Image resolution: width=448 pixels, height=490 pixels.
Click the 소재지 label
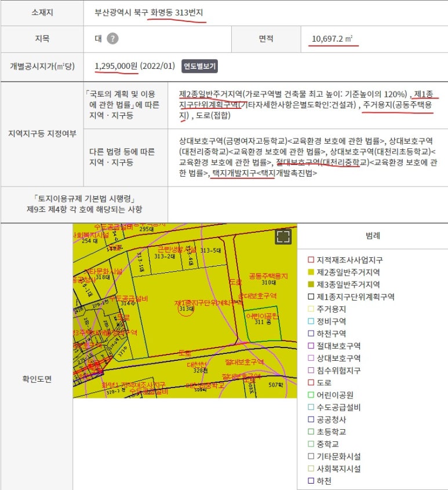[42, 13]
